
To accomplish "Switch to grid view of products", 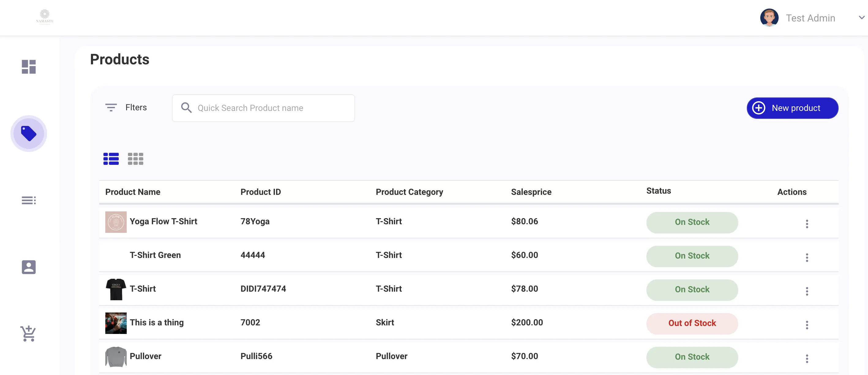I will [x=135, y=158].
